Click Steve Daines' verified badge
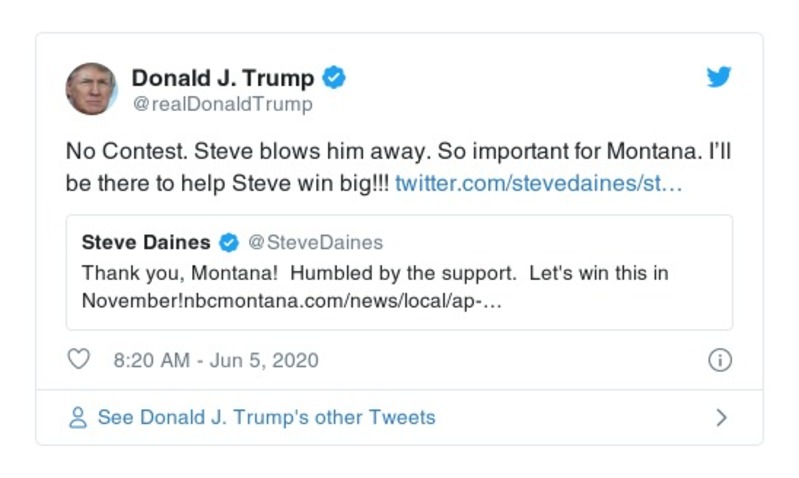The width and height of the screenshot is (799, 478). [229, 242]
